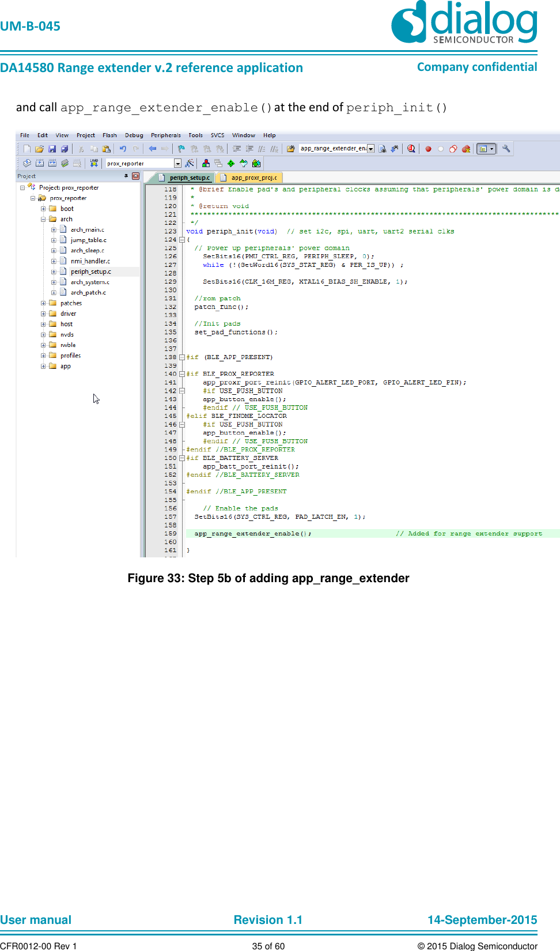Insert a breakpoint with the red dot icon
Viewport: 560px width, 951px height.
coord(428,149)
